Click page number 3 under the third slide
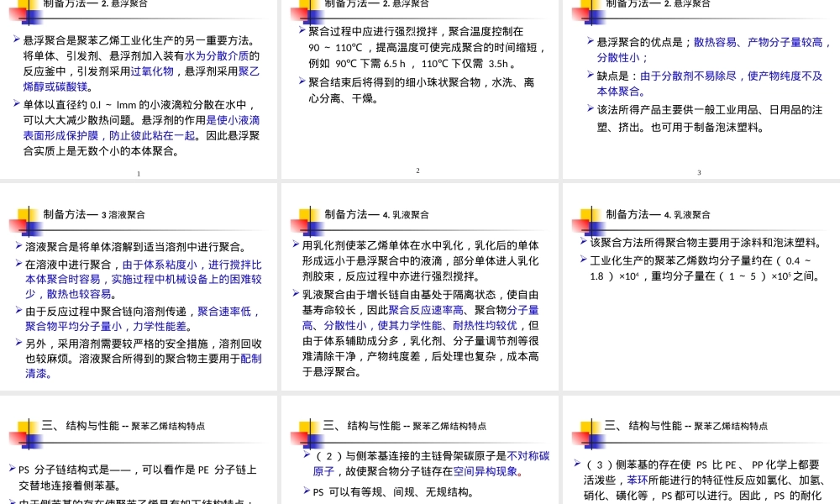 tap(699, 172)
